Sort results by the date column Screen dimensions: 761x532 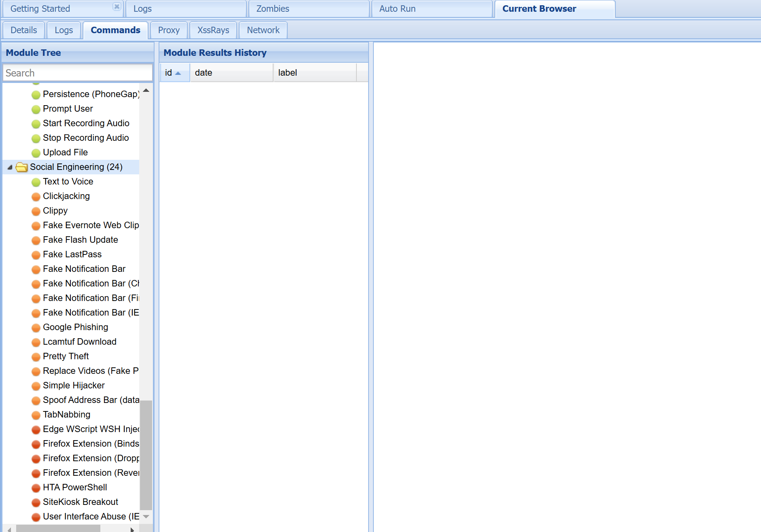231,73
